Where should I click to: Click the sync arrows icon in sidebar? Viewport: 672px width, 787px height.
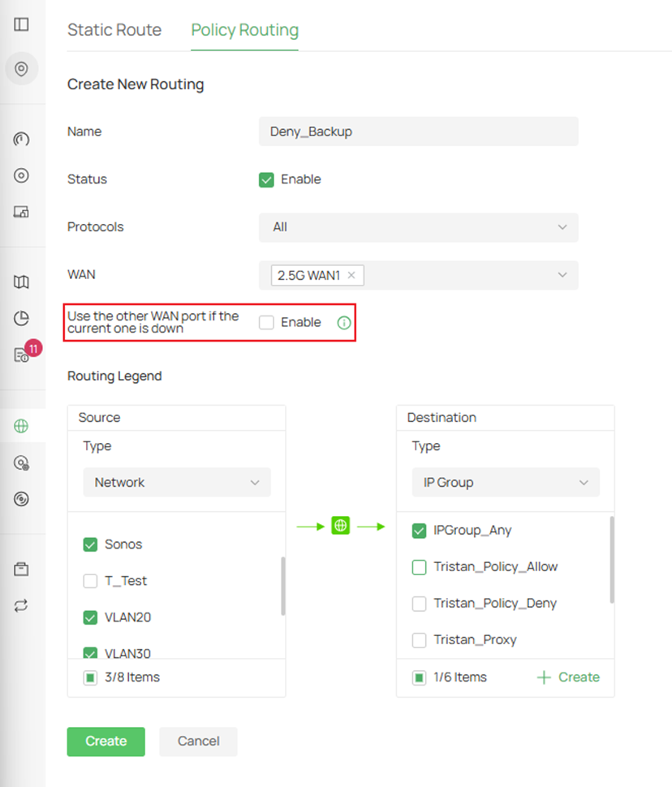coord(21,606)
